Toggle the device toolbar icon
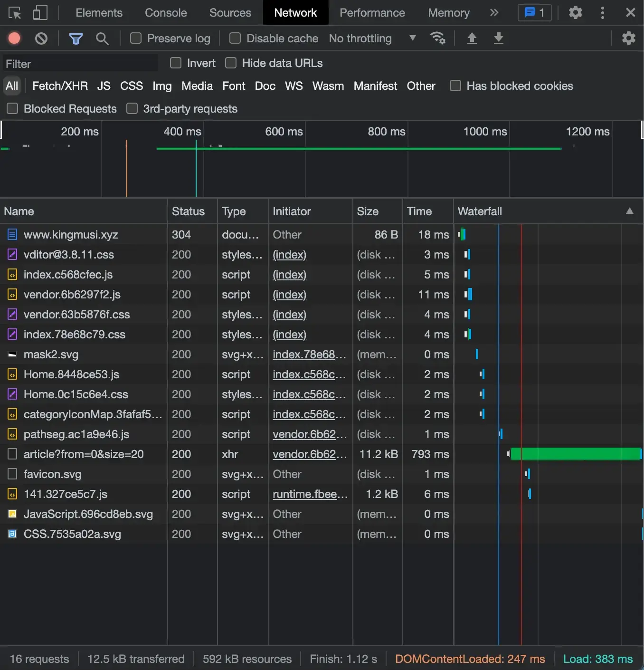The width and height of the screenshot is (644, 670). coord(40,13)
